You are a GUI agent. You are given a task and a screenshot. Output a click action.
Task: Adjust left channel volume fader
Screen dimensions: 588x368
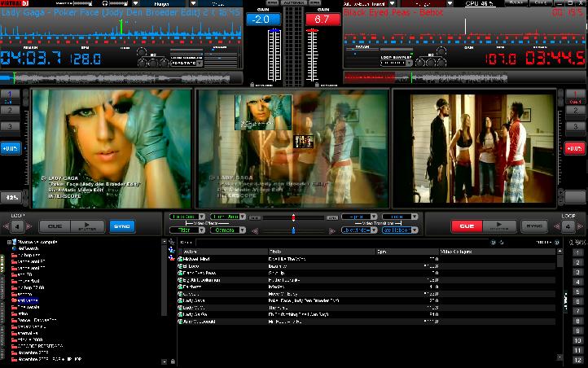274,55
